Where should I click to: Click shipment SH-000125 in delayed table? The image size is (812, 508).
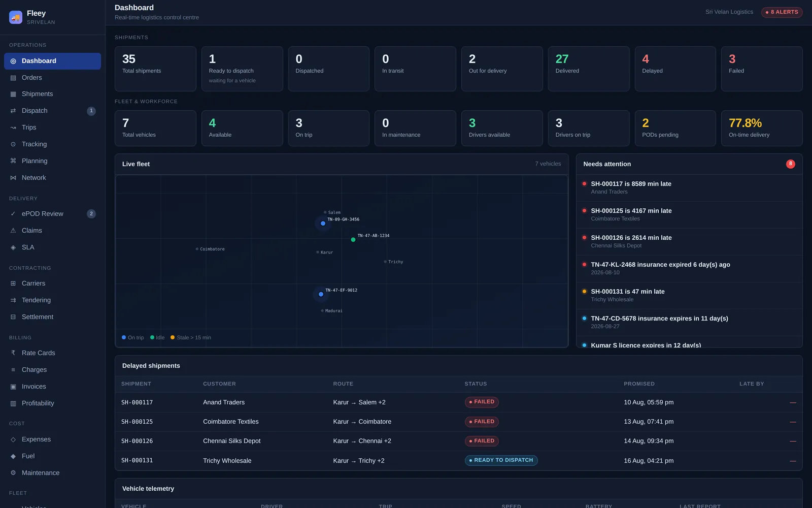pyautogui.click(x=137, y=422)
